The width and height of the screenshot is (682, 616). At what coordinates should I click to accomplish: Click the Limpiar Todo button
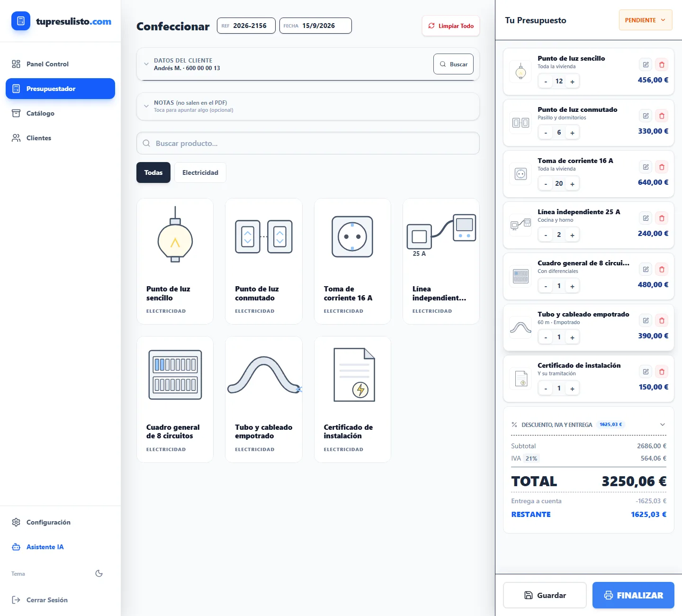point(451,26)
